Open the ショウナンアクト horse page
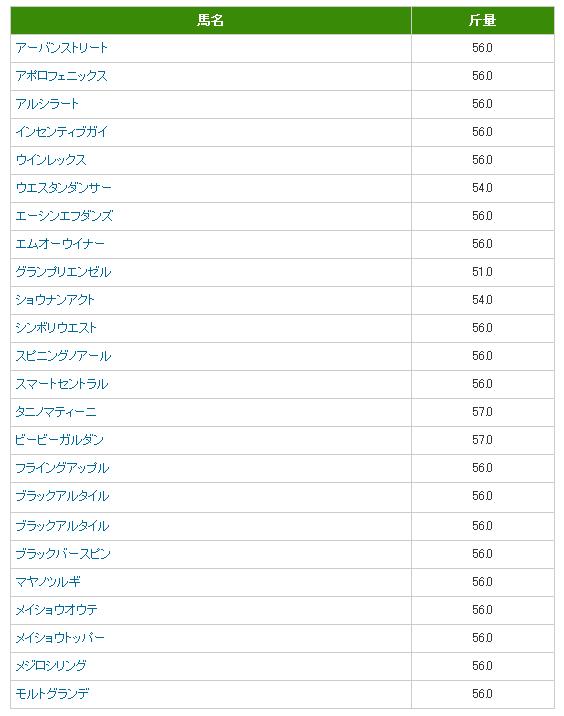 click(x=55, y=300)
